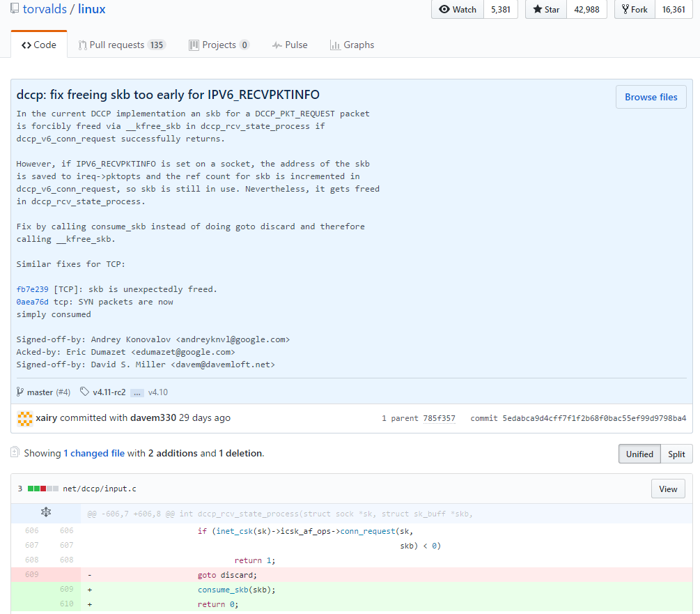
Task: Open the torvalds user link
Action: click(x=45, y=9)
